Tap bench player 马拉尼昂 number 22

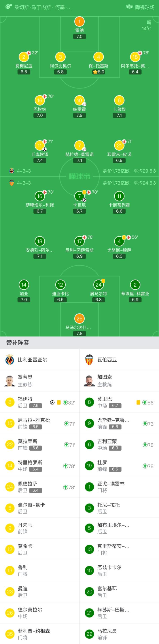(x=119, y=634)
